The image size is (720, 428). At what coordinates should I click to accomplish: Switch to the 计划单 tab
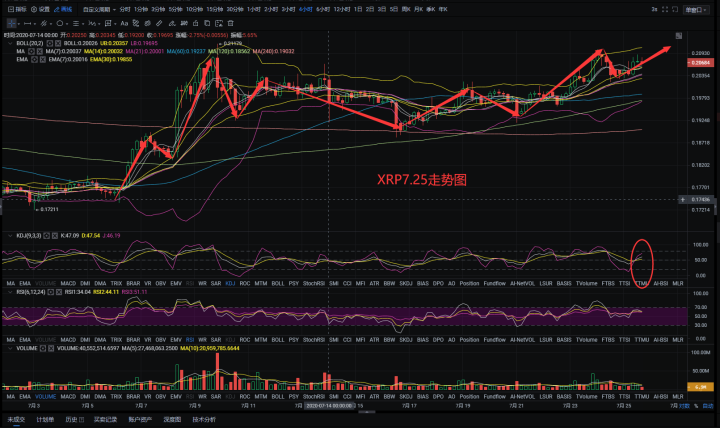click(x=45, y=420)
